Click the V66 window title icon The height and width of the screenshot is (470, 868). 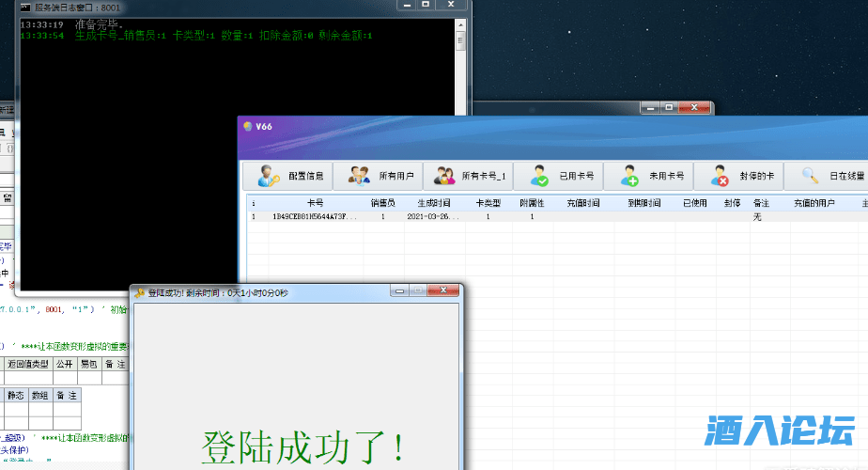247,126
